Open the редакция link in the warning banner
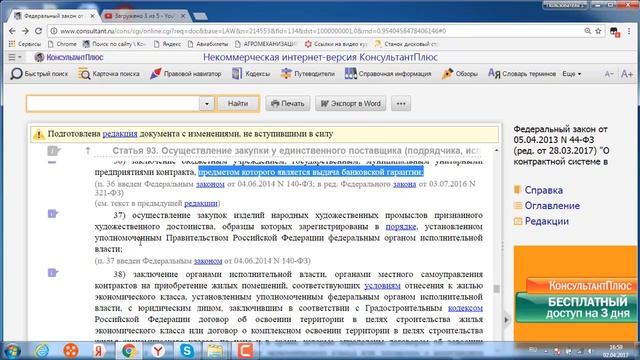The width and height of the screenshot is (640, 360). coord(120,134)
